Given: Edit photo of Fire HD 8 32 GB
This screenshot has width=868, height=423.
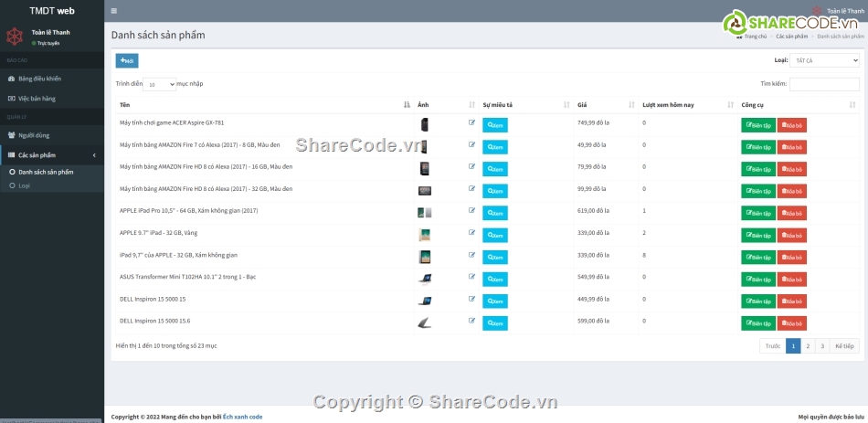Looking at the screenshot, I should 471,188.
